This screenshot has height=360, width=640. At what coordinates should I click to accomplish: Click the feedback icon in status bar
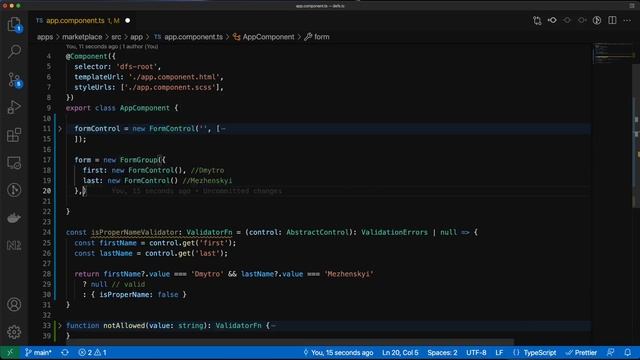pyautogui.click(x=611, y=353)
